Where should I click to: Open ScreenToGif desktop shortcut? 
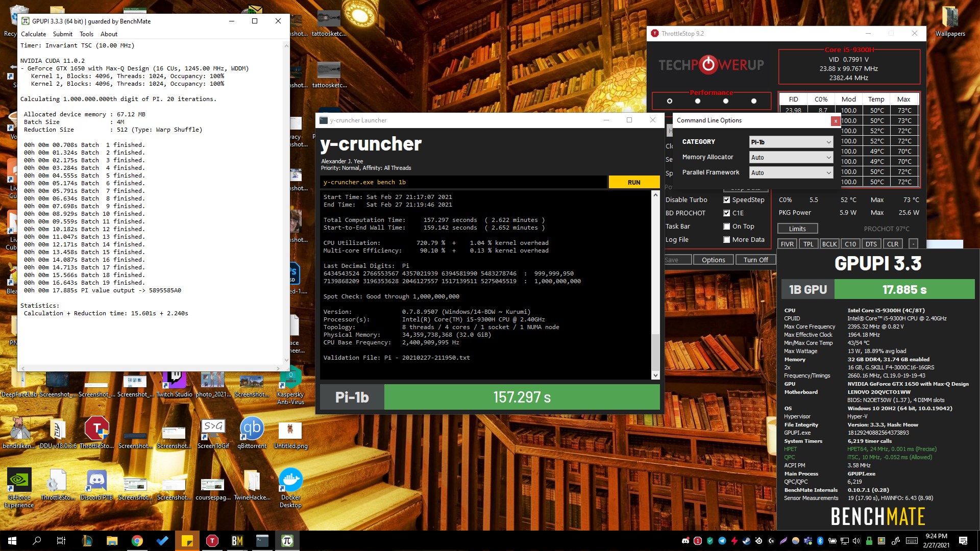(213, 433)
